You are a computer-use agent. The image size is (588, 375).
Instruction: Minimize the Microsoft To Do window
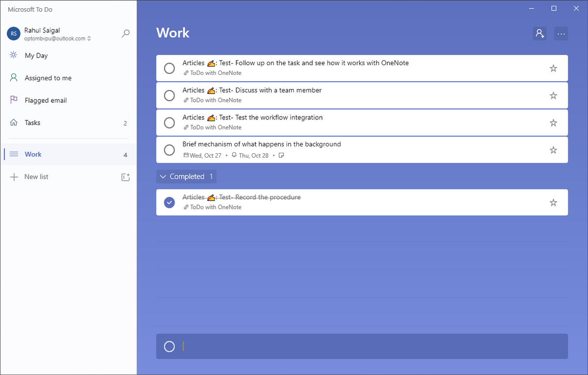point(532,8)
